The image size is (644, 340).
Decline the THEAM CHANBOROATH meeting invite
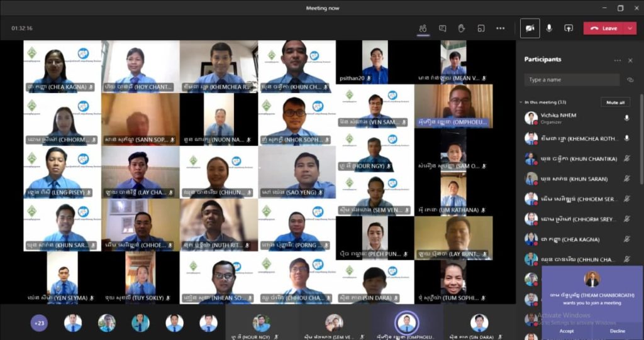[x=618, y=331]
